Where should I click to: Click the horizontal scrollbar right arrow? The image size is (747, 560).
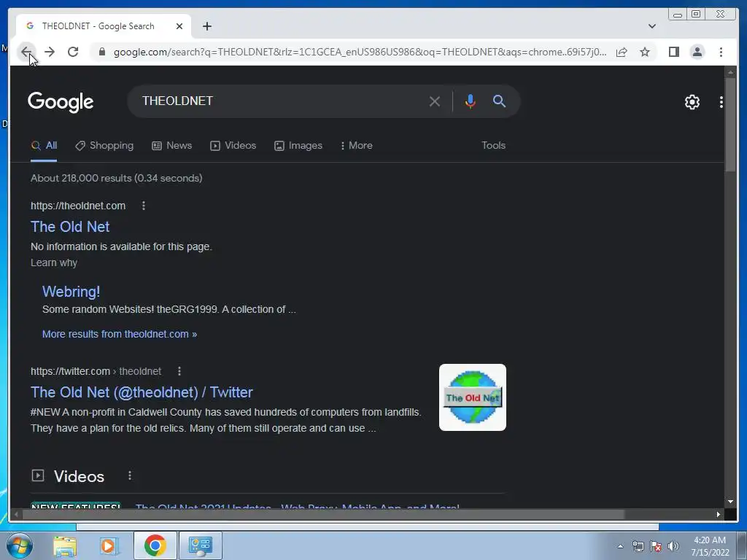point(719,514)
